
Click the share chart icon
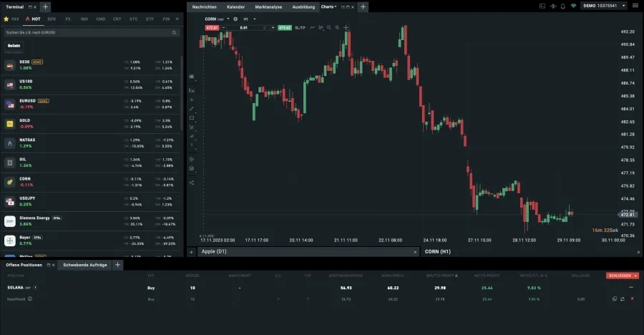pyautogui.click(x=191, y=183)
